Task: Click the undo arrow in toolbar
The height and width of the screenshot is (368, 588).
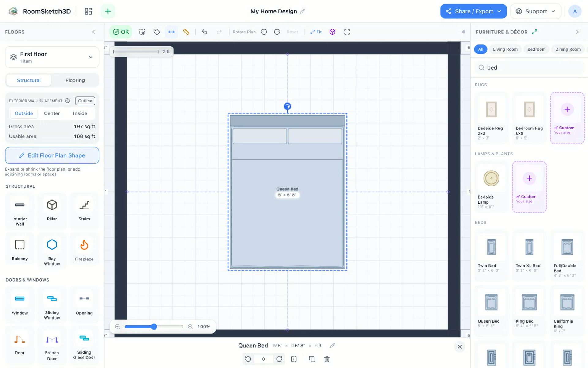Action: [205, 32]
